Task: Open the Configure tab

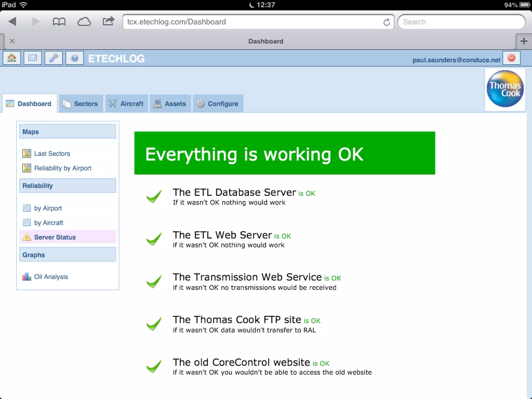Action: tap(218, 104)
